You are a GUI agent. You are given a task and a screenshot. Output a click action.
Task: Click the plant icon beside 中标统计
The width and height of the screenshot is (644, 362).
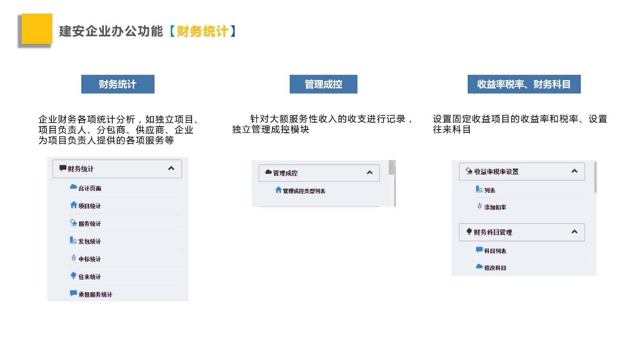(x=74, y=258)
